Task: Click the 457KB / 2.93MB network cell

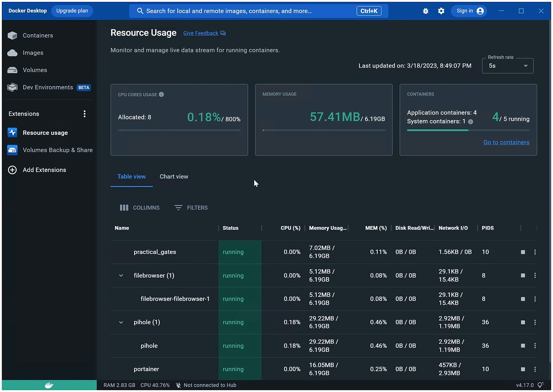Action: (x=450, y=369)
